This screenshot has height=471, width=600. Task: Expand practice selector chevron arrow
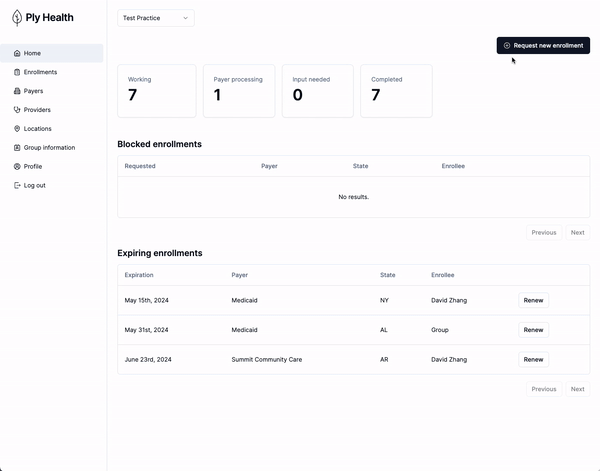pos(186,18)
